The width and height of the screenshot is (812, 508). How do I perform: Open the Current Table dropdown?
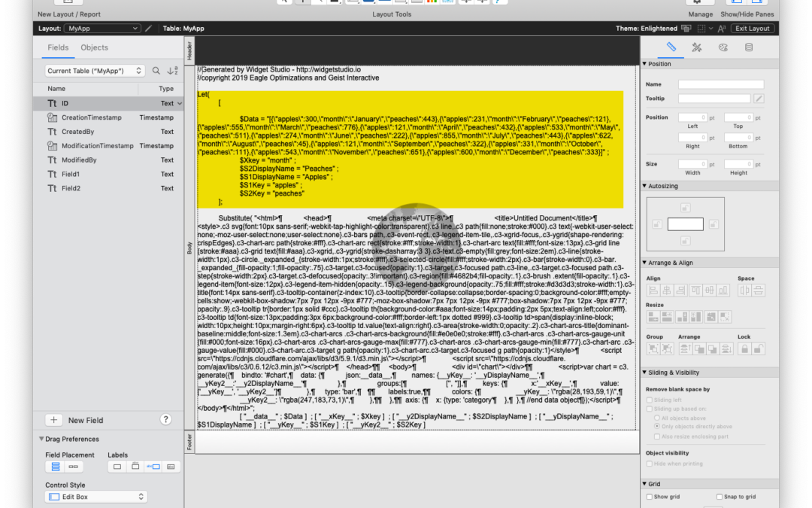95,71
